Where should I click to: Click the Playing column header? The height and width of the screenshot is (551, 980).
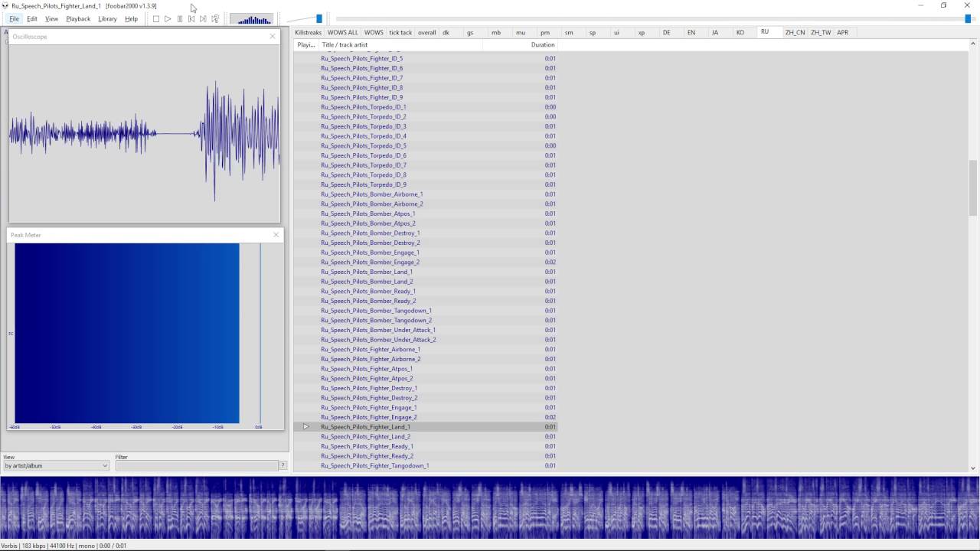(305, 44)
